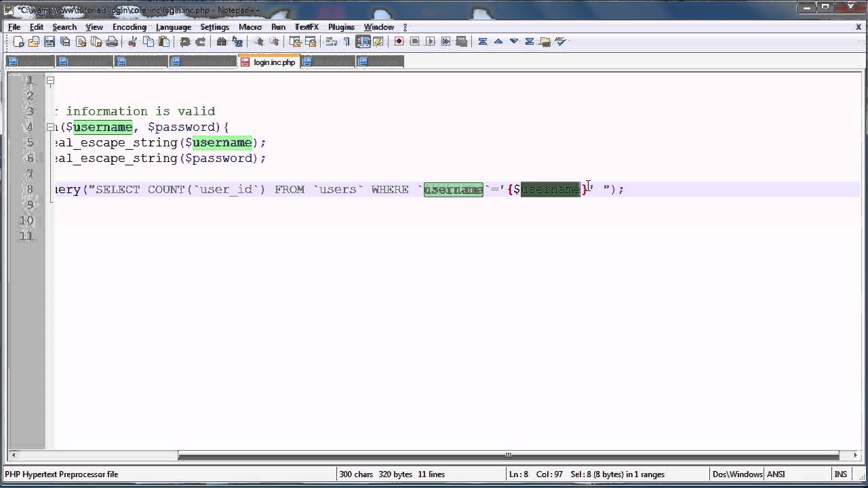Open the Macro menu
Image resolution: width=868 pixels, height=488 pixels.
250,27
